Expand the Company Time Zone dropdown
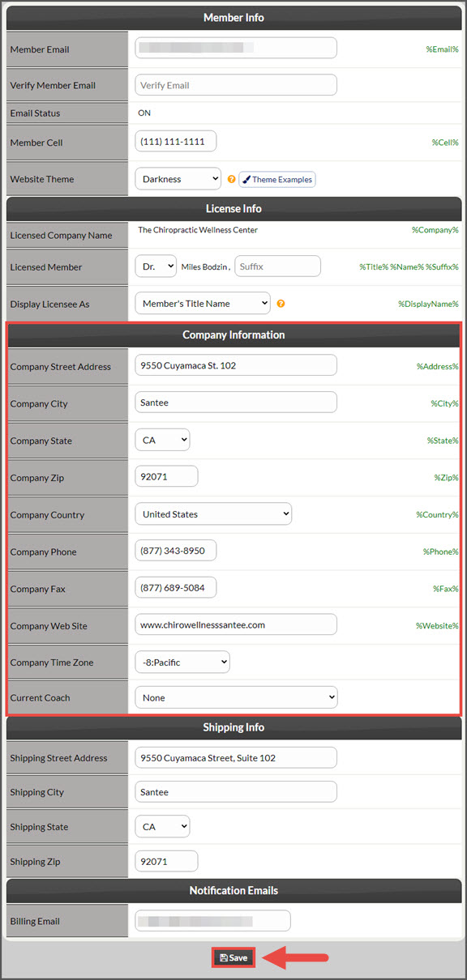The width and height of the screenshot is (467, 980). [182, 663]
